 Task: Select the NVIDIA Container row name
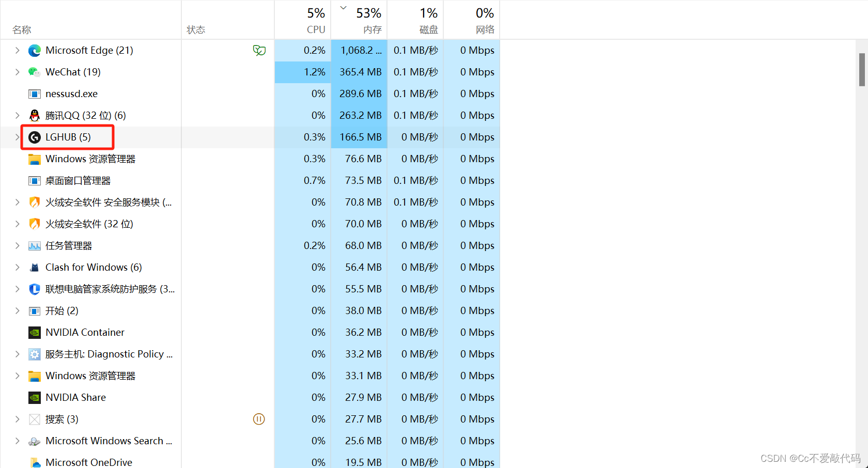click(85, 333)
